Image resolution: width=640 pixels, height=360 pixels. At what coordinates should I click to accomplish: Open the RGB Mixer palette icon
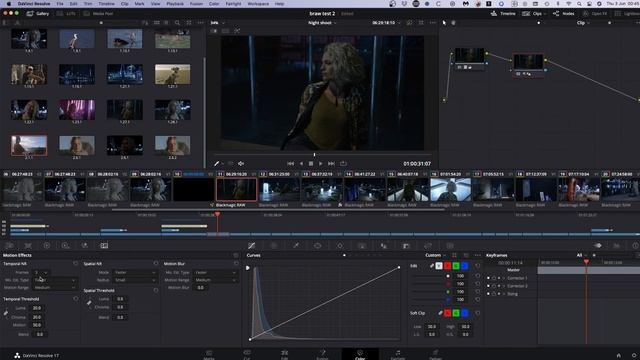[84, 245]
